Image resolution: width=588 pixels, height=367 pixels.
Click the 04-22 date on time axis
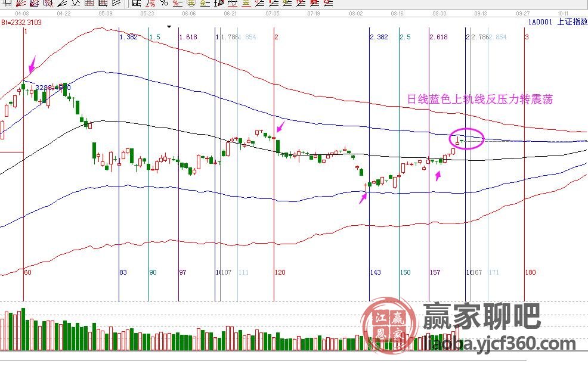[64, 14]
